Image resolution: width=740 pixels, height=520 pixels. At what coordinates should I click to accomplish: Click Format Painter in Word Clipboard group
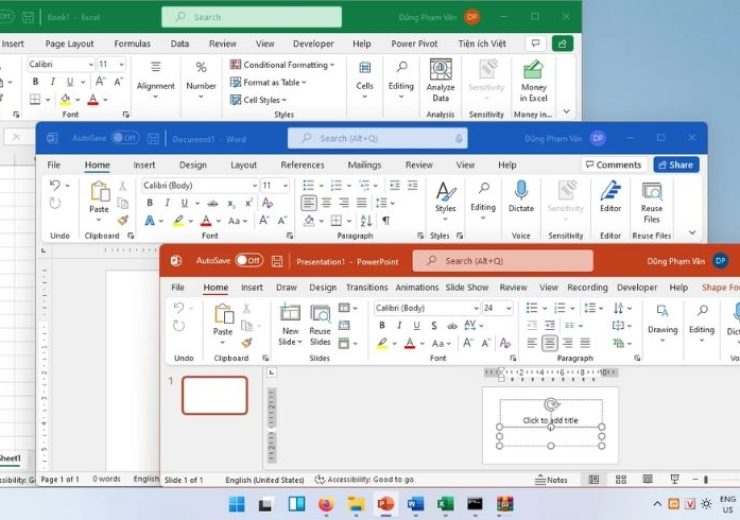123,220
